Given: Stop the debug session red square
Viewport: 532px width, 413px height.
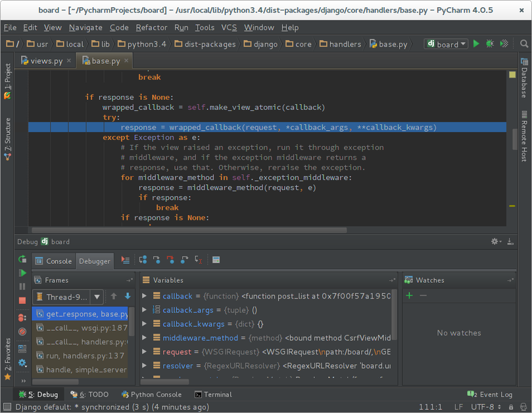Looking at the screenshot, I should point(22,301).
